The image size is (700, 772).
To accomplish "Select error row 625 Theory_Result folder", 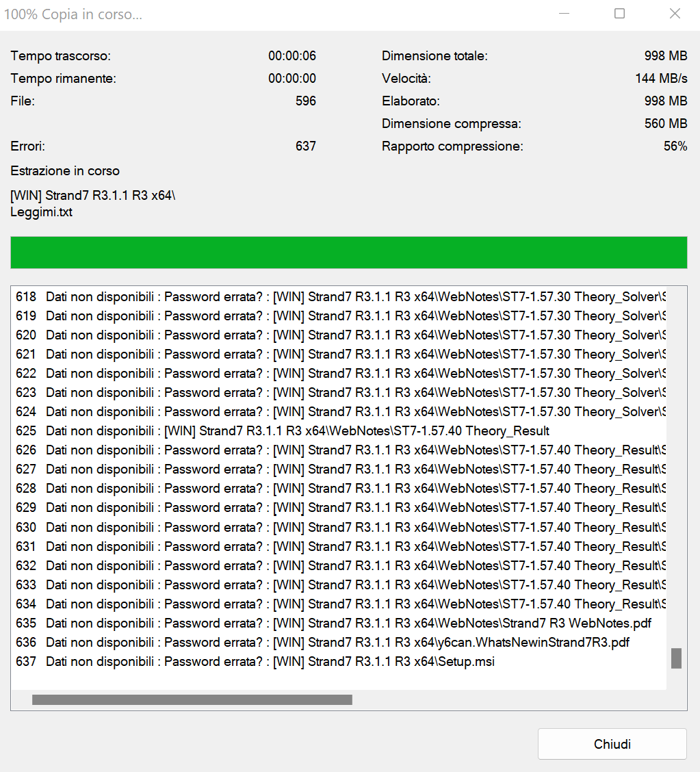I will pyautogui.click(x=339, y=431).
